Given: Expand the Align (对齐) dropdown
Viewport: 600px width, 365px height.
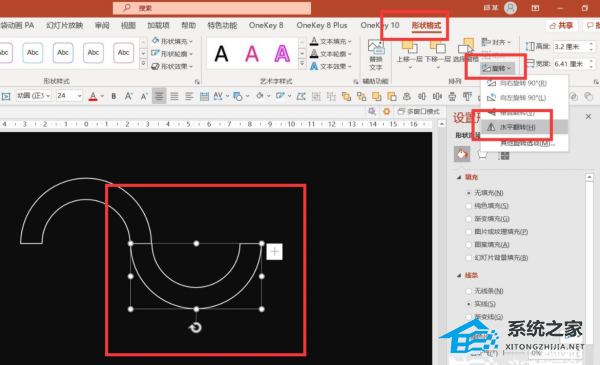Looking at the screenshot, I should tap(496, 42).
